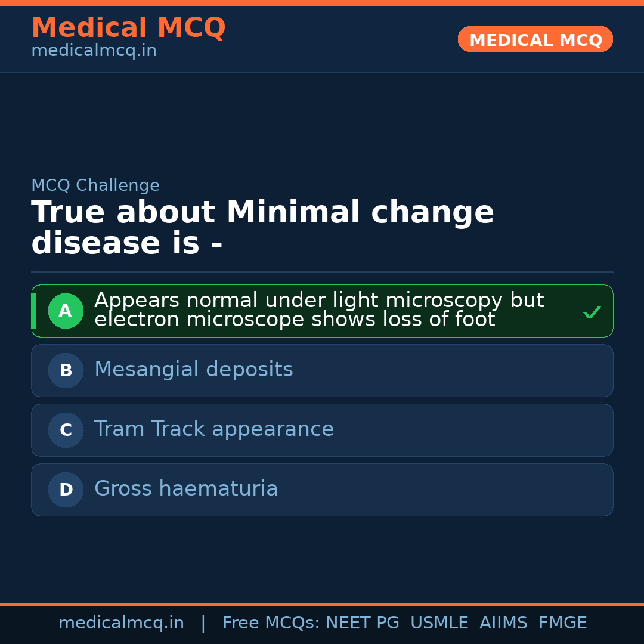Choose Tram Track appearance answer
Image resolution: width=644 pixels, height=644 pixels.
pyautogui.click(x=214, y=429)
